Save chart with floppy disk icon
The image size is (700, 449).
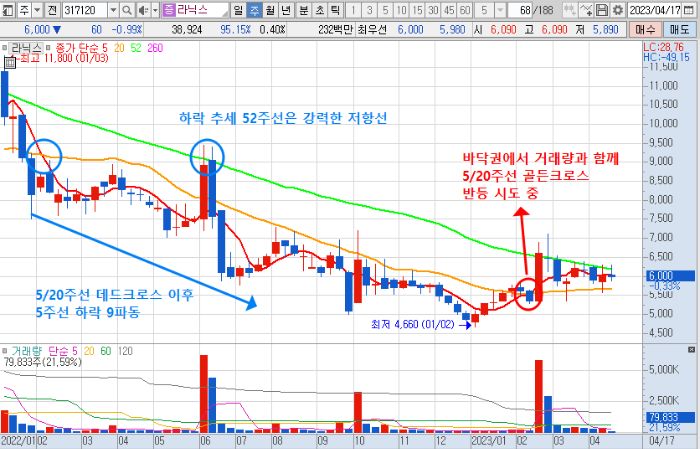(602, 9)
